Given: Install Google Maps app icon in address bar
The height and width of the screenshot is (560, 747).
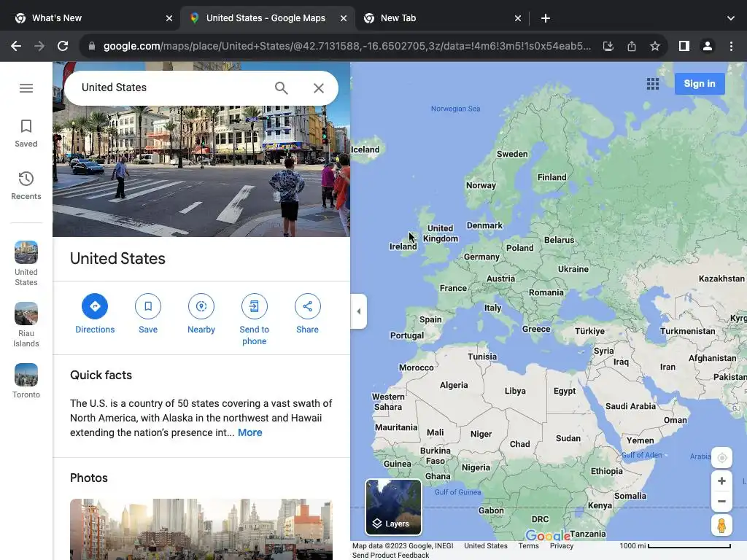Looking at the screenshot, I should tap(608, 46).
